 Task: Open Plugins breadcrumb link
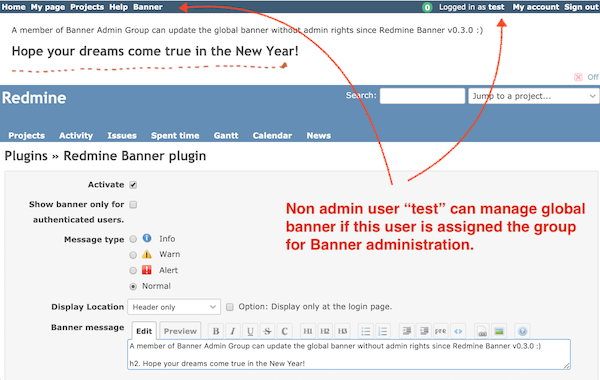26,156
